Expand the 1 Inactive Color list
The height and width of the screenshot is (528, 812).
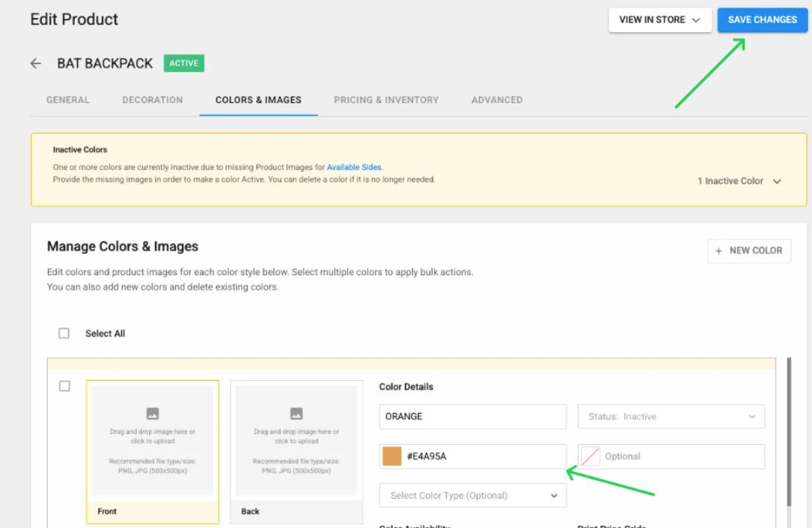tap(777, 181)
